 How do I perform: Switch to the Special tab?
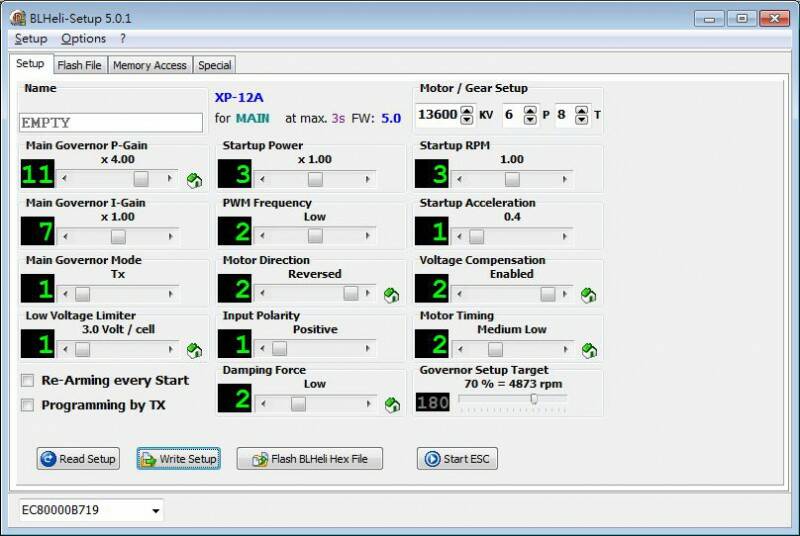pos(214,65)
